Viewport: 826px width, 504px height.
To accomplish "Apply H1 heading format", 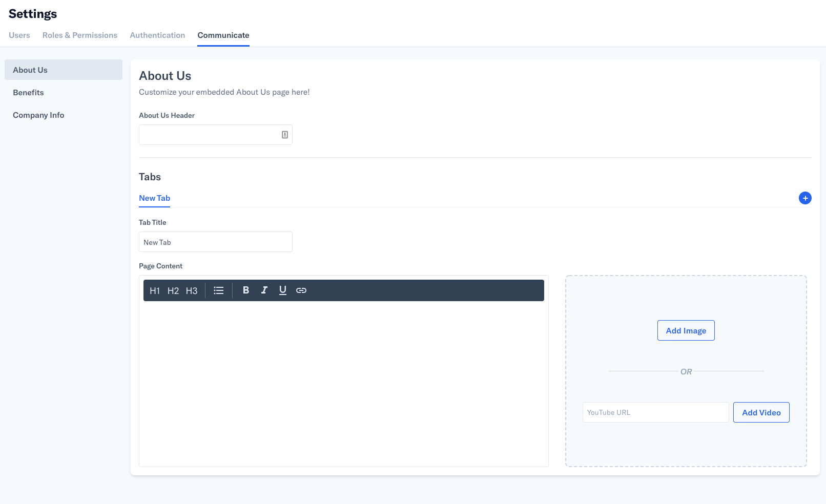I will pyautogui.click(x=155, y=290).
